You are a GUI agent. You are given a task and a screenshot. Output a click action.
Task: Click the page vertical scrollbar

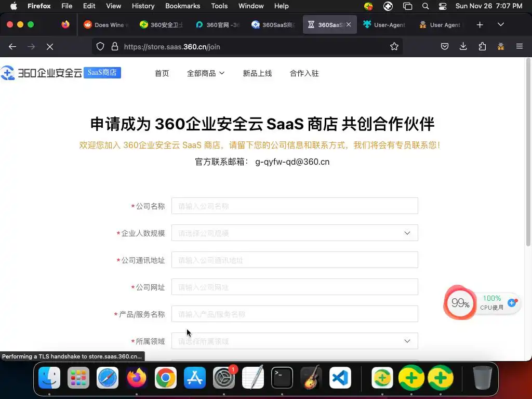point(528,152)
